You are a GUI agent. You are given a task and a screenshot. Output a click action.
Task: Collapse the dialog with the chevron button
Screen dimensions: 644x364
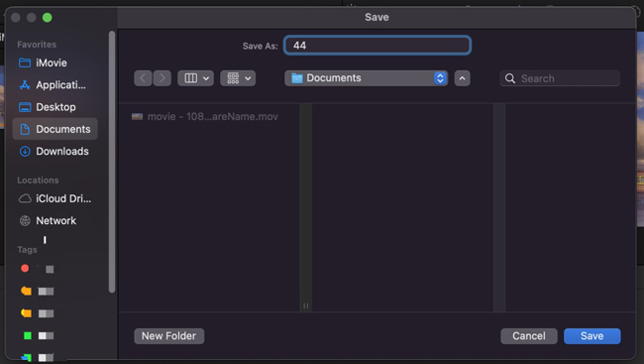[462, 78]
